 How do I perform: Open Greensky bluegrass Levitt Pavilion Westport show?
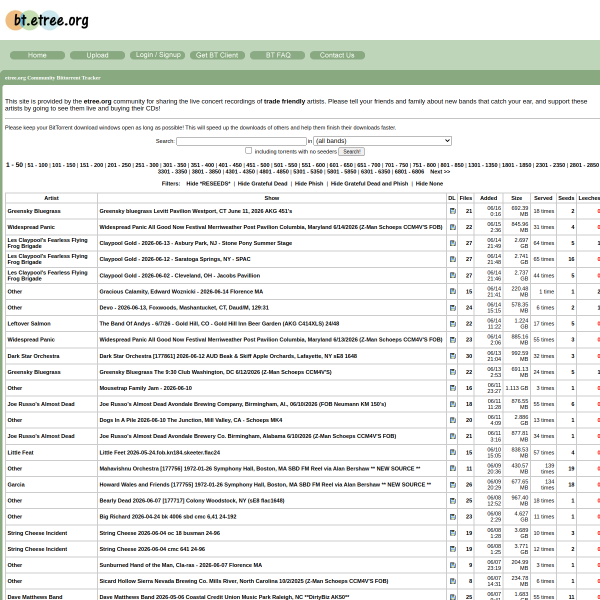tap(196, 211)
